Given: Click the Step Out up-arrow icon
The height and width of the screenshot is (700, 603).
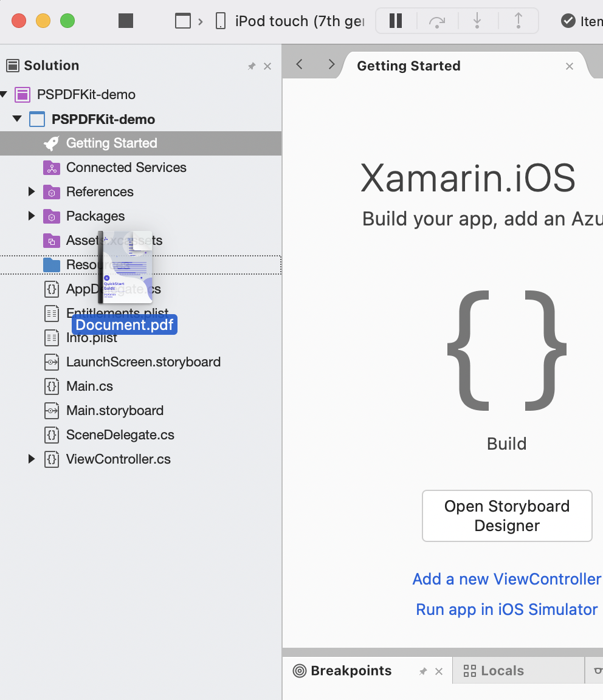Looking at the screenshot, I should coord(518,21).
